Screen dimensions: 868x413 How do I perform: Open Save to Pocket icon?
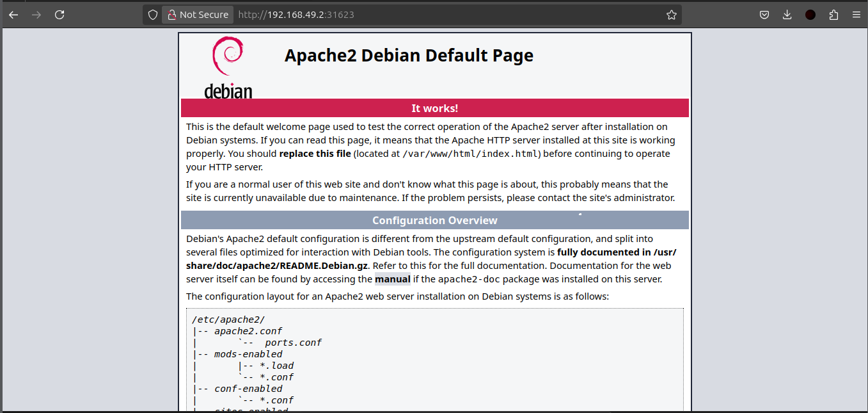[764, 15]
